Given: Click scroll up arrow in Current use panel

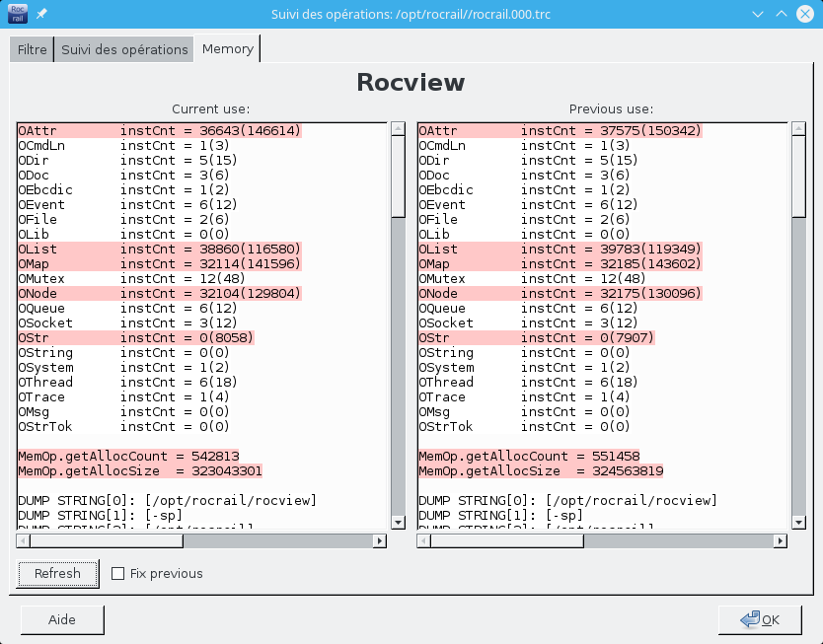Looking at the screenshot, I should tap(398, 129).
